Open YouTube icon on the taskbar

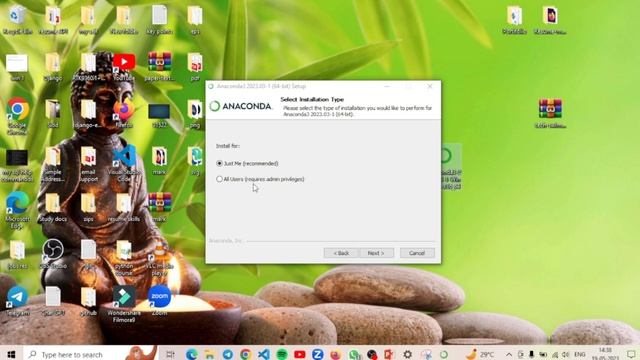(300, 354)
